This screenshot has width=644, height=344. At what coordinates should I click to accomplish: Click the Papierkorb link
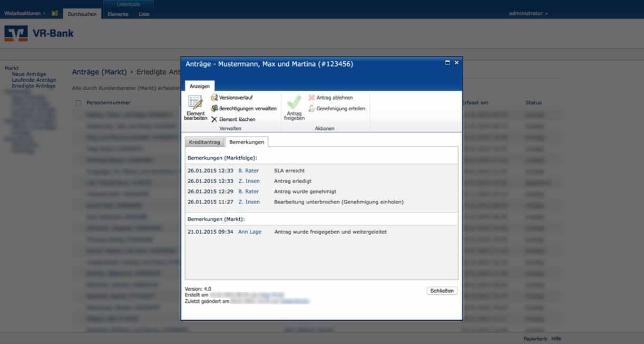pyautogui.click(x=535, y=339)
